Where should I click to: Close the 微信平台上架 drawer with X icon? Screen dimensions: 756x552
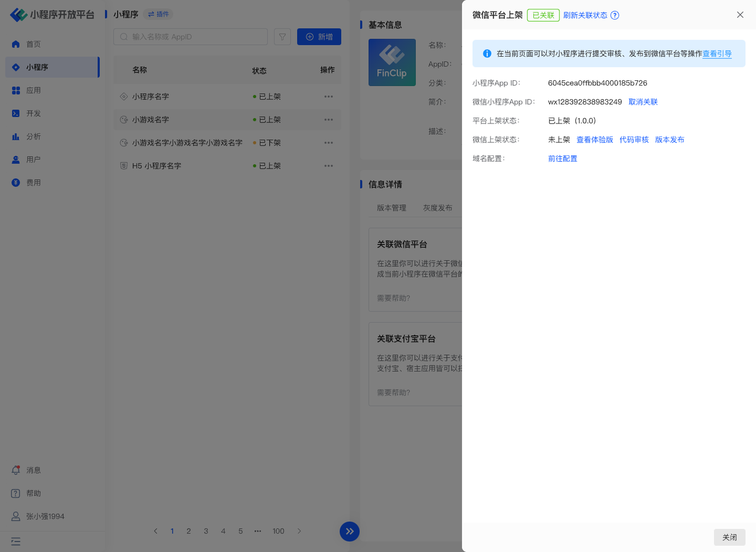pos(740,15)
